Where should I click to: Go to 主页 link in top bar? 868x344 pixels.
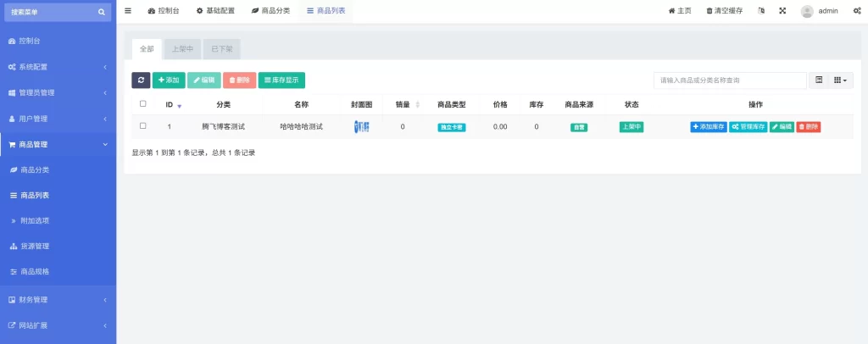pyautogui.click(x=680, y=10)
